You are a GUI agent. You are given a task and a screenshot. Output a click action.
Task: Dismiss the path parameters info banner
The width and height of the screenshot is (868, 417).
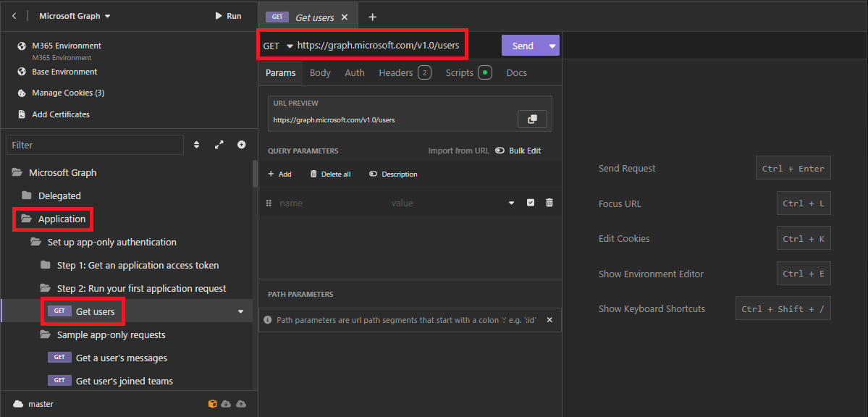tap(549, 320)
